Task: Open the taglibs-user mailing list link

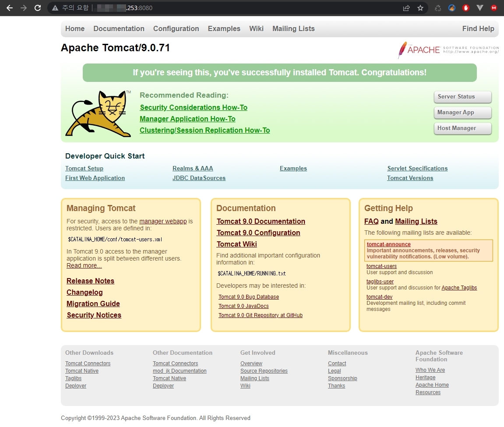Action: click(380, 281)
